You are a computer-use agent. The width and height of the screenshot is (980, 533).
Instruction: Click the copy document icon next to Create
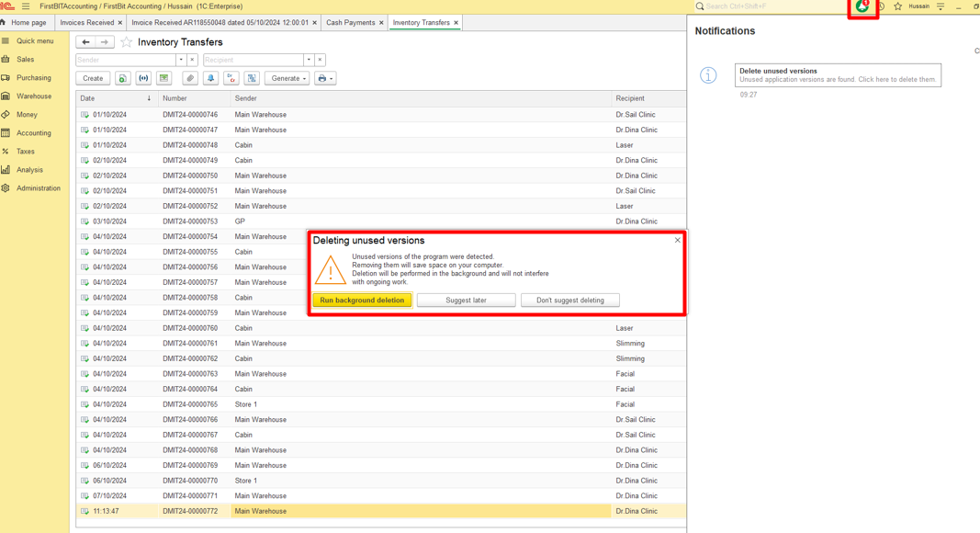(122, 79)
